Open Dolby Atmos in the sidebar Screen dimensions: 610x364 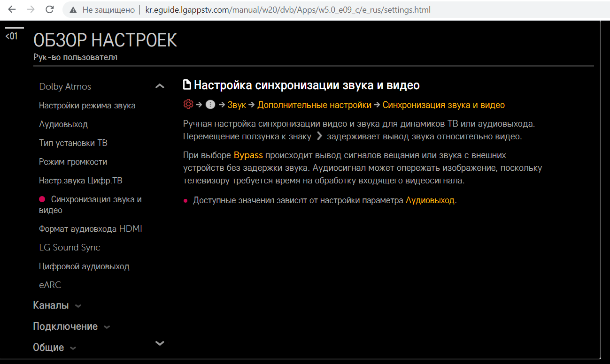(65, 87)
